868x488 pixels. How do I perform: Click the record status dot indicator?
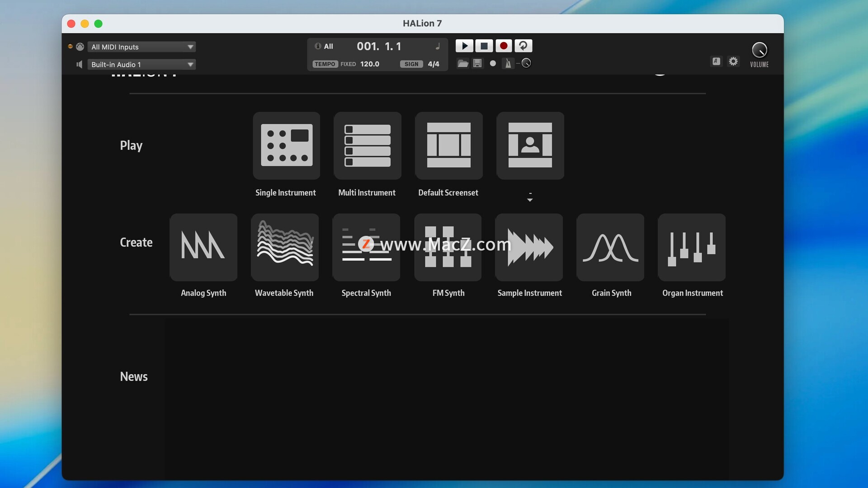tap(493, 63)
